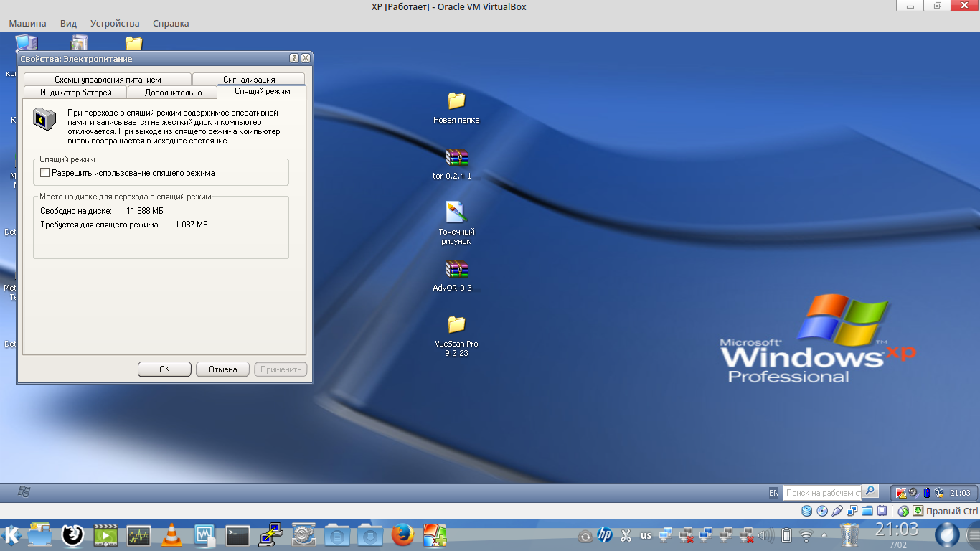
Task: Click the desktop search input field
Action: click(821, 493)
